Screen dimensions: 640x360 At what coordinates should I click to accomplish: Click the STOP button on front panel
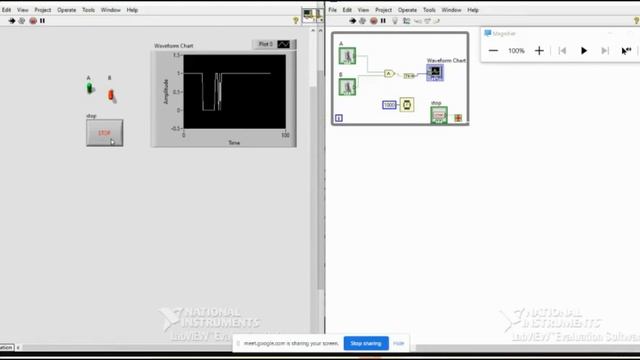tap(104, 133)
